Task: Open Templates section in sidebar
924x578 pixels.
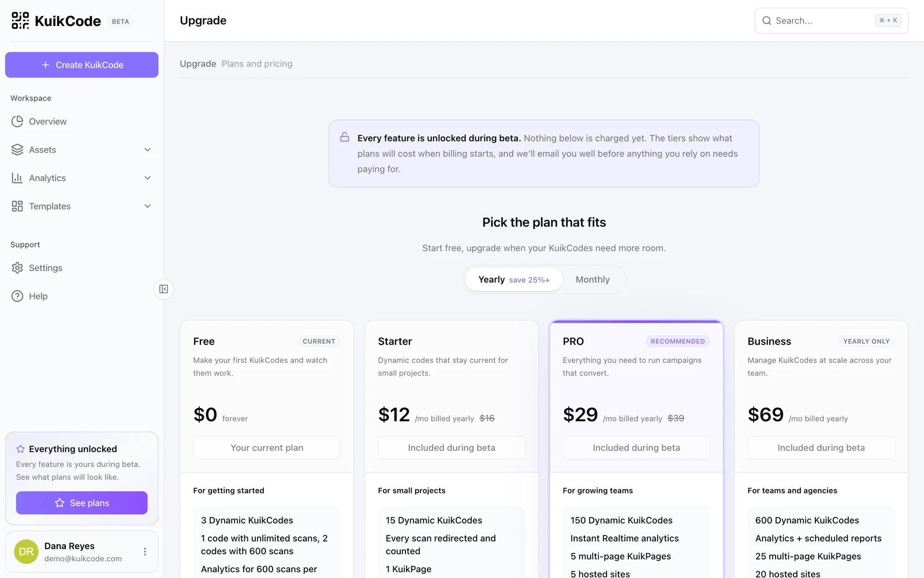Action: (81, 206)
